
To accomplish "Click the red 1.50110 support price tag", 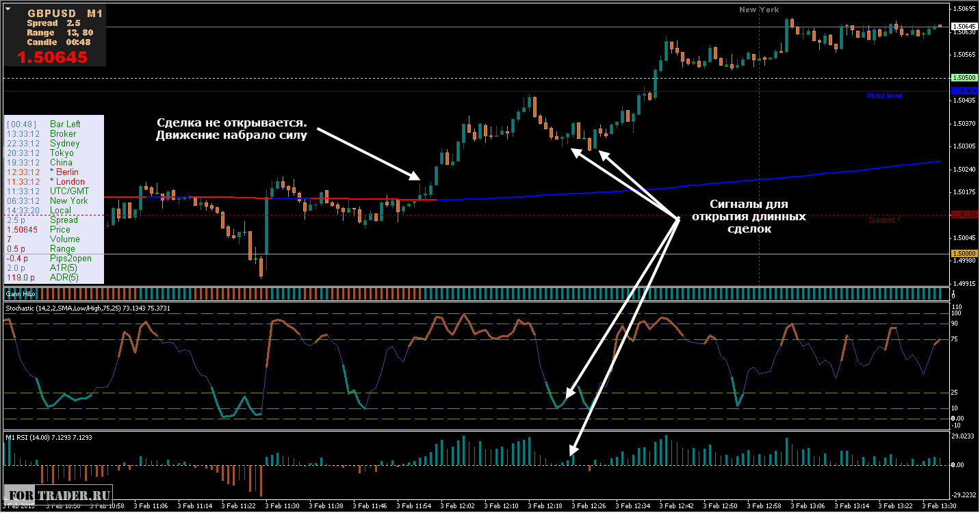I will tap(964, 215).
